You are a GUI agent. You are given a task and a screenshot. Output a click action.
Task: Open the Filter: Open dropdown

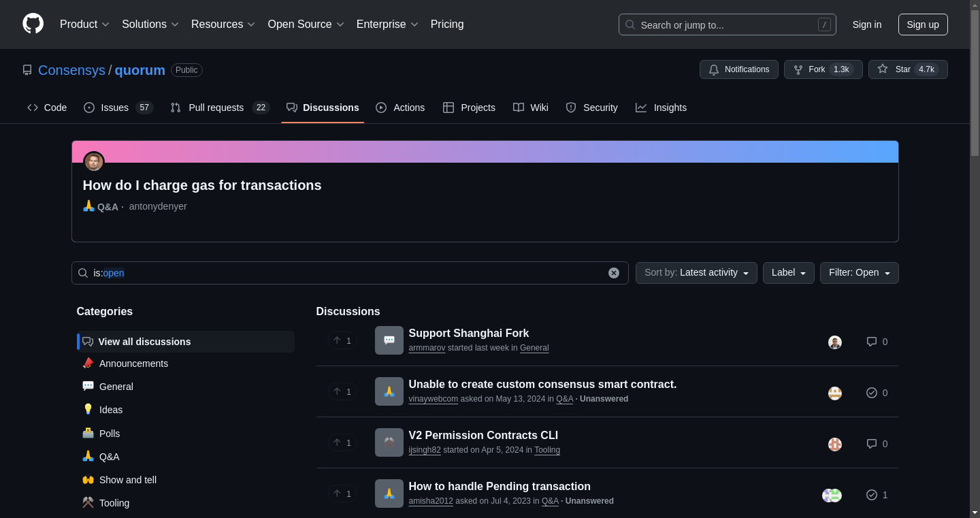859,273
